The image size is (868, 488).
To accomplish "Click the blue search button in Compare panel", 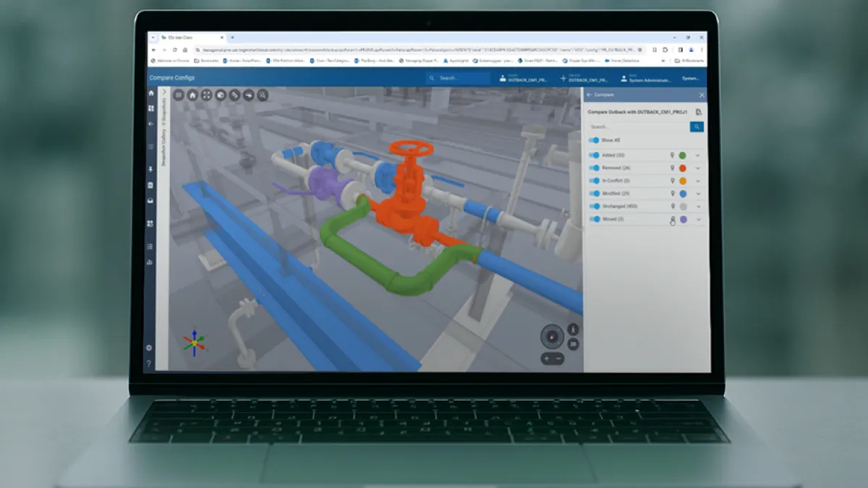I will [696, 127].
